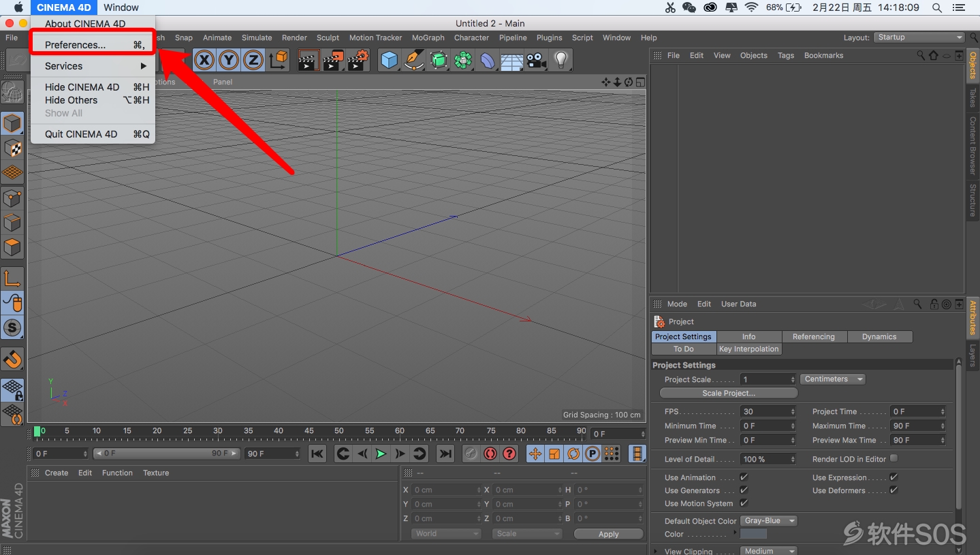Click Autokeying red question mark icon
The width and height of the screenshot is (980, 555).
pos(509,454)
